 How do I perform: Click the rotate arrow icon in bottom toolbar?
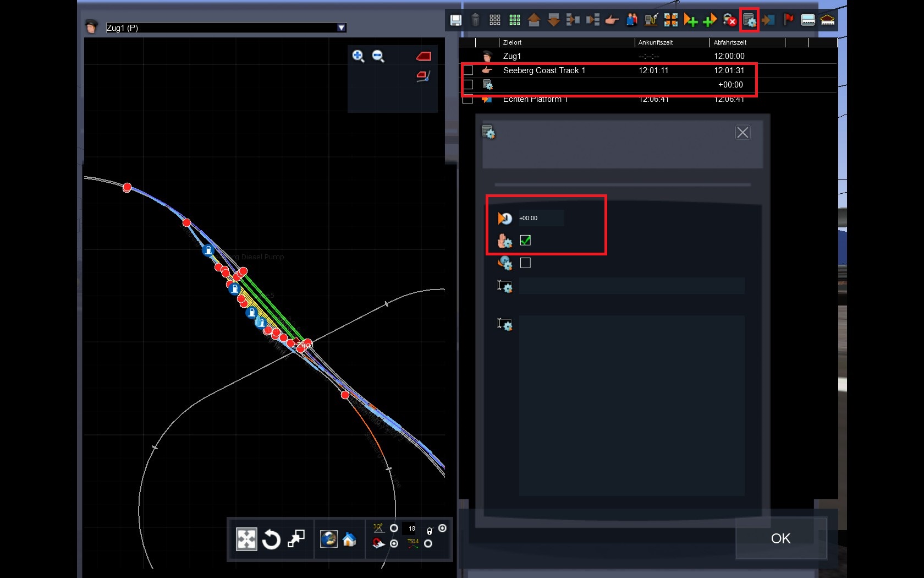(x=271, y=539)
